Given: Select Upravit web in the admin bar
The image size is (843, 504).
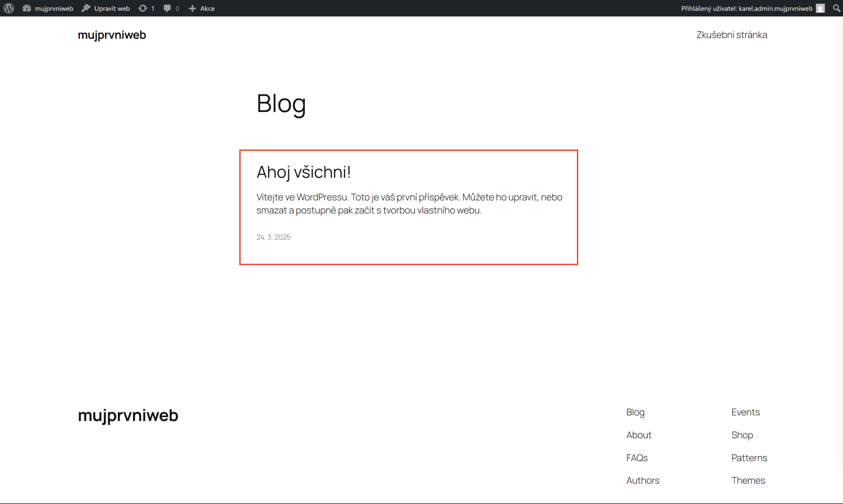Looking at the screenshot, I should [112, 8].
